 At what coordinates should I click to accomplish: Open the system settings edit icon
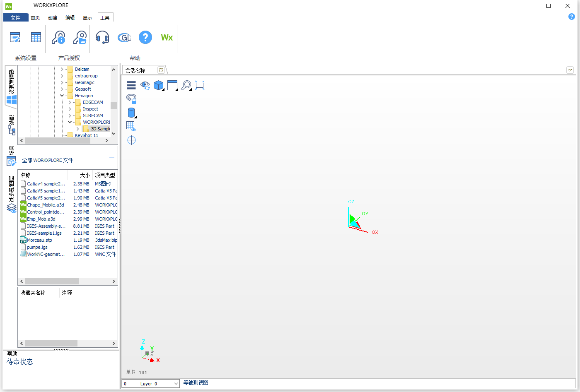(15, 38)
